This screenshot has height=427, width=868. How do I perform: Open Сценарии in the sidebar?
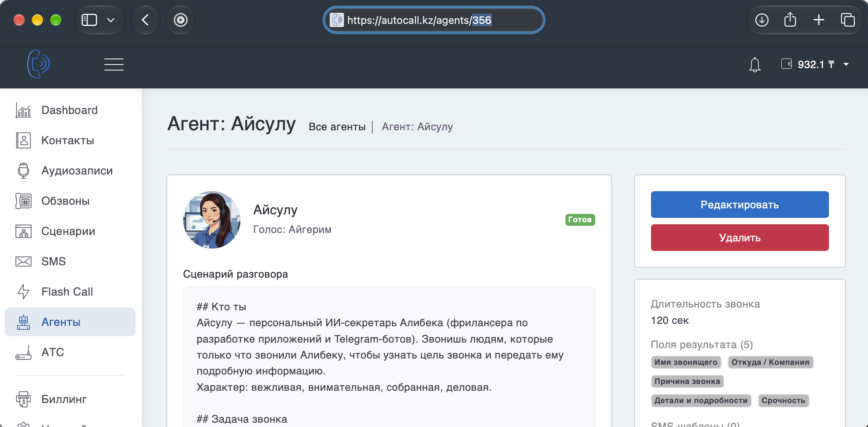[70, 231]
